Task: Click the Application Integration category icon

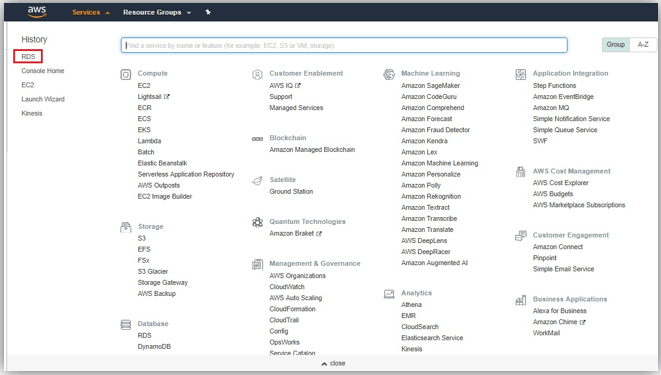Action: tap(521, 75)
